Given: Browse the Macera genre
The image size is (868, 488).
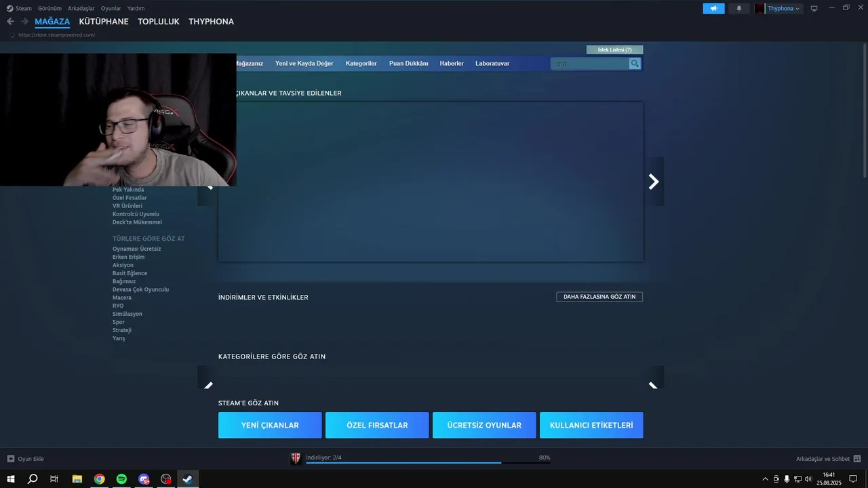Looking at the screenshot, I should 122,298.
